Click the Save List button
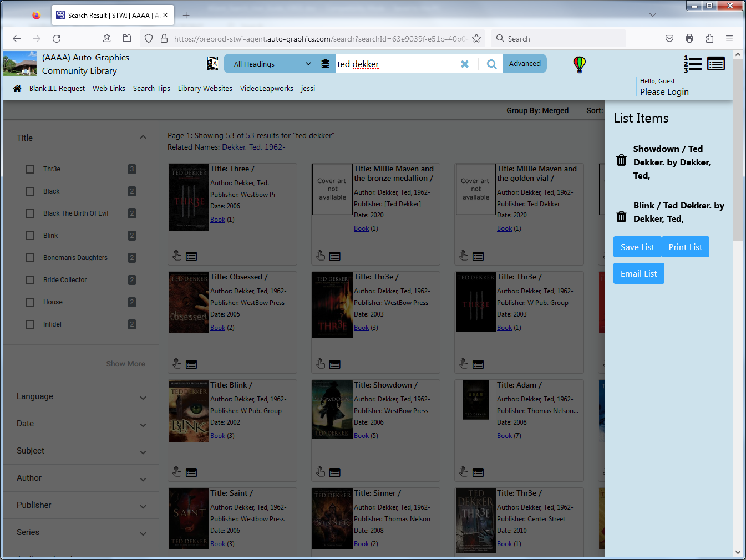 coord(637,247)
